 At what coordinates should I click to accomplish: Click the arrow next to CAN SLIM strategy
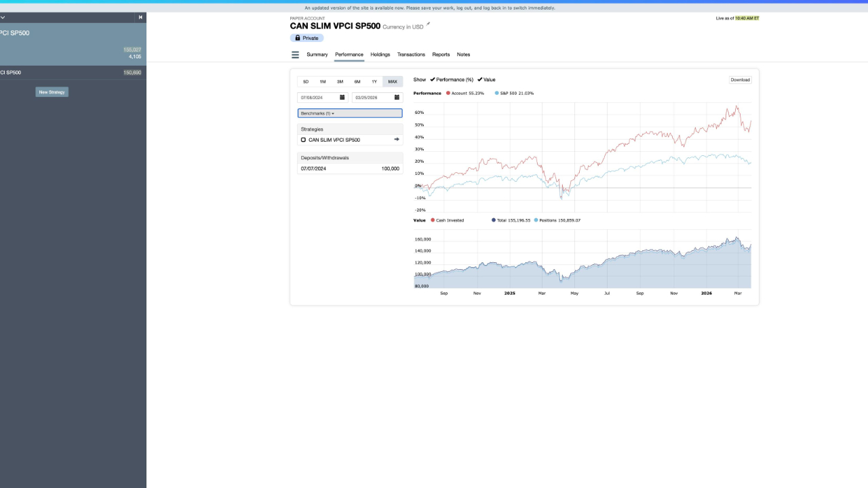pyautogui.click(x=397, y=140)
